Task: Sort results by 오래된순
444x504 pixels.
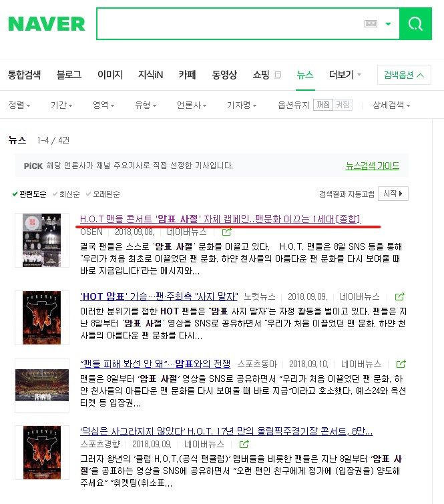Action: click(103, 194)
